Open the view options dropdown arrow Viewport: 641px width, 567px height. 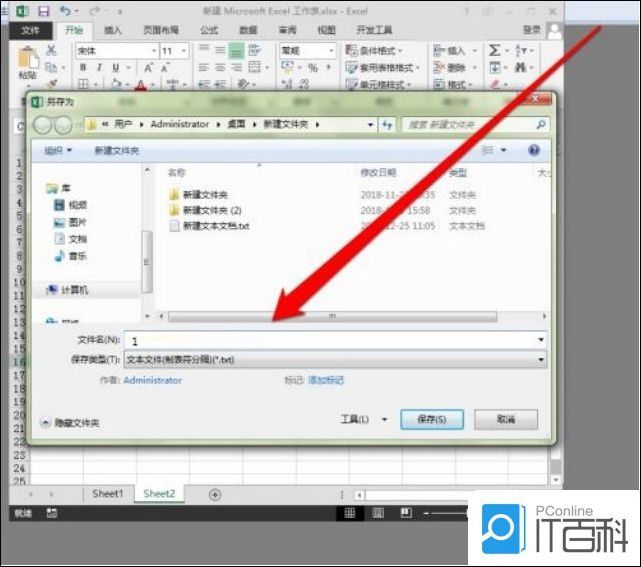tap(504, 150)
